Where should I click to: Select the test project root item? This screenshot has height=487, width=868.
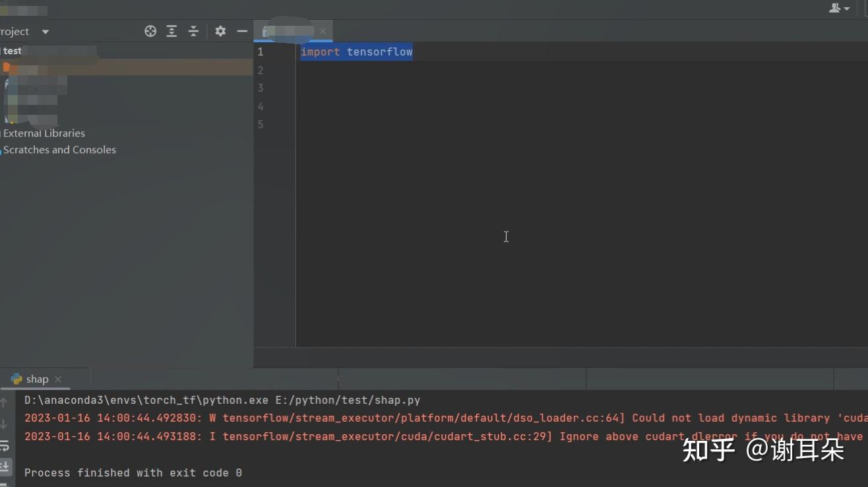pyautogui.click(x=12, y=51)
